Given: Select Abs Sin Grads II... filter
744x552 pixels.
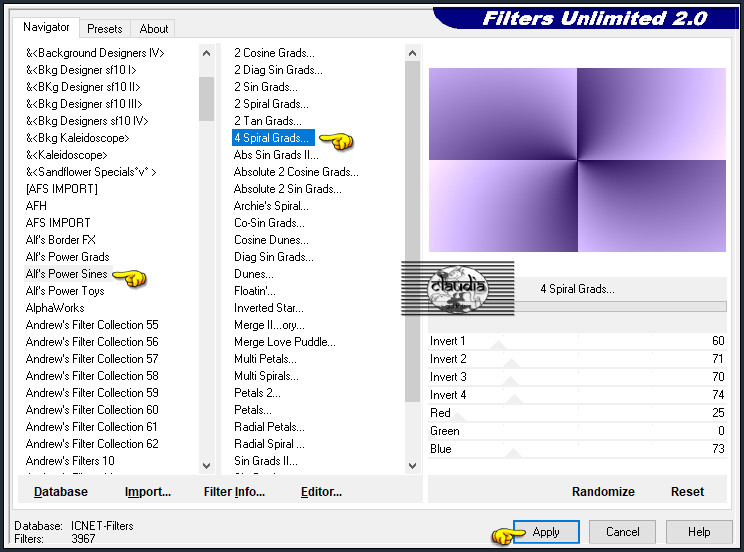Looking at the screenshot, I should [276, 155].
